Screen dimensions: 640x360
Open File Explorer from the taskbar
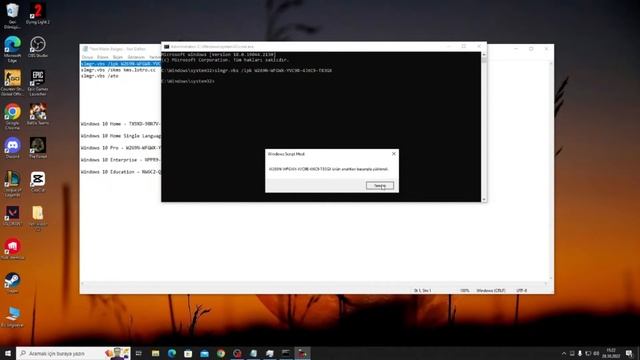(155, 353)
